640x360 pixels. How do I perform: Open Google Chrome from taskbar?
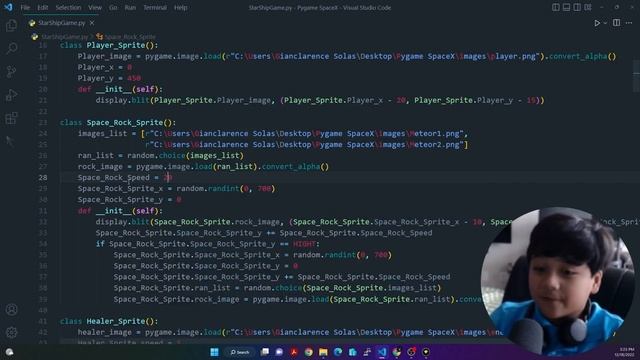tap(309, 352)
